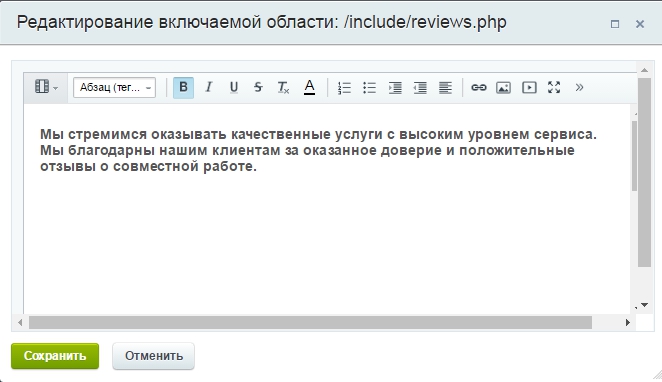Increase paragraph indent
The width and height of the screenshot is (662, 382).
pos(395,87)
